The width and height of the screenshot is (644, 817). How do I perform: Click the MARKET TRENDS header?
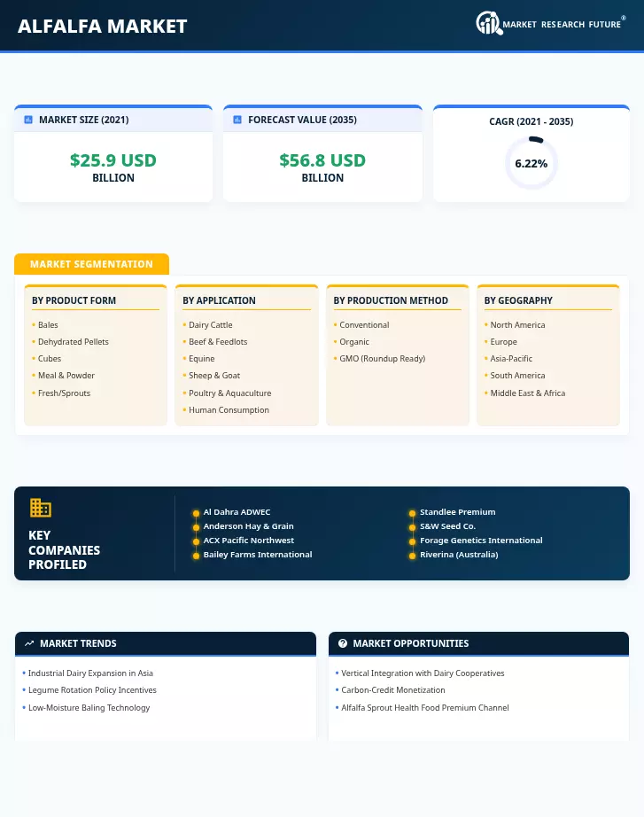click(x=78, y=643)
